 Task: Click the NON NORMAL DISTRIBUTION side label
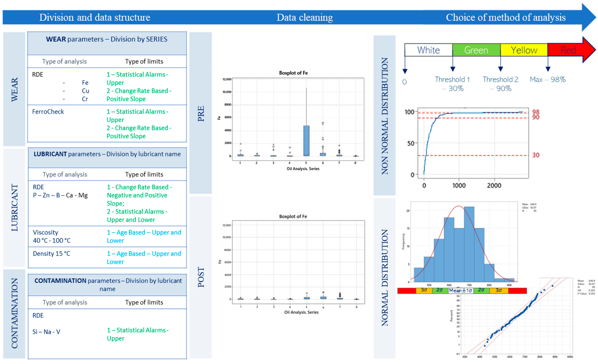385,116
